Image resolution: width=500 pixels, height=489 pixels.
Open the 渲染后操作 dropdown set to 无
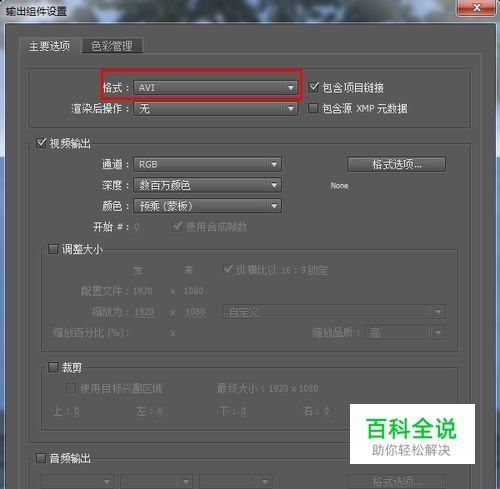pos(215,109)
